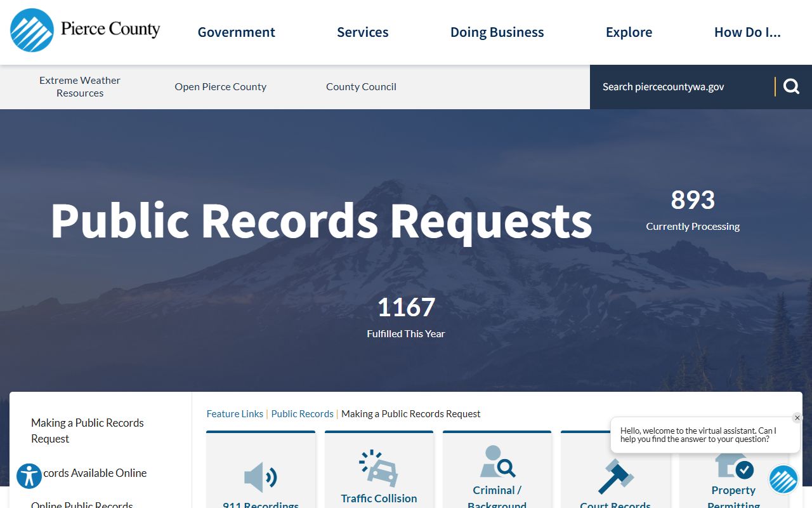Viewport: 812px width, 508px height.
Task: Open the Services menu
Action: (363, 32)
